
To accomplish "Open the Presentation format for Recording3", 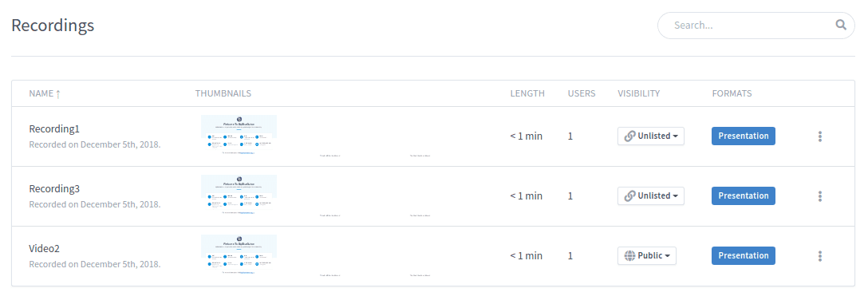I will [x=744, y=196].
